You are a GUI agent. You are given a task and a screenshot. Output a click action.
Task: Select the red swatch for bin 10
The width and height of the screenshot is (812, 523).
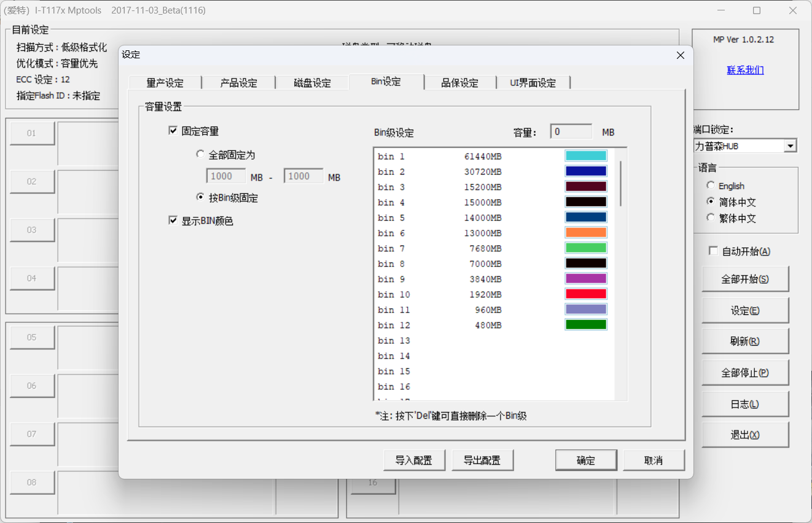585,294
